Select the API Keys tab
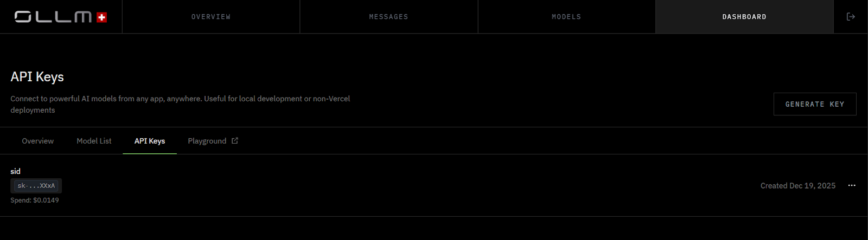Image resolution: width=868 pixels, height=240 pixels. point(150,141)
